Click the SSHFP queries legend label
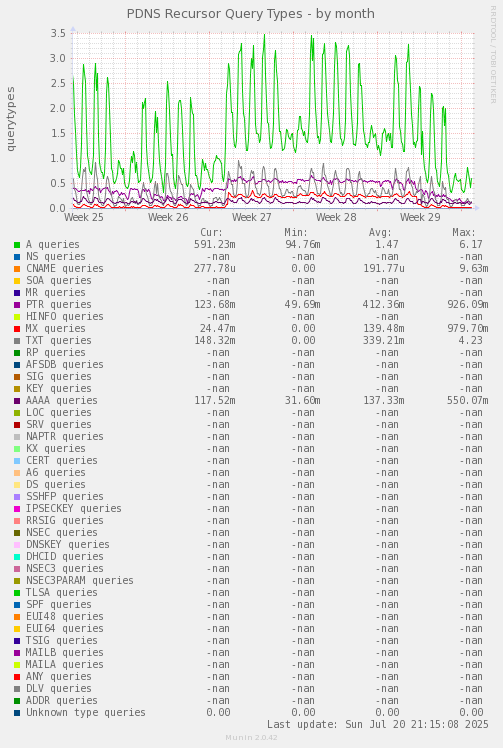The image size is (503, 748). pos(64,497)
